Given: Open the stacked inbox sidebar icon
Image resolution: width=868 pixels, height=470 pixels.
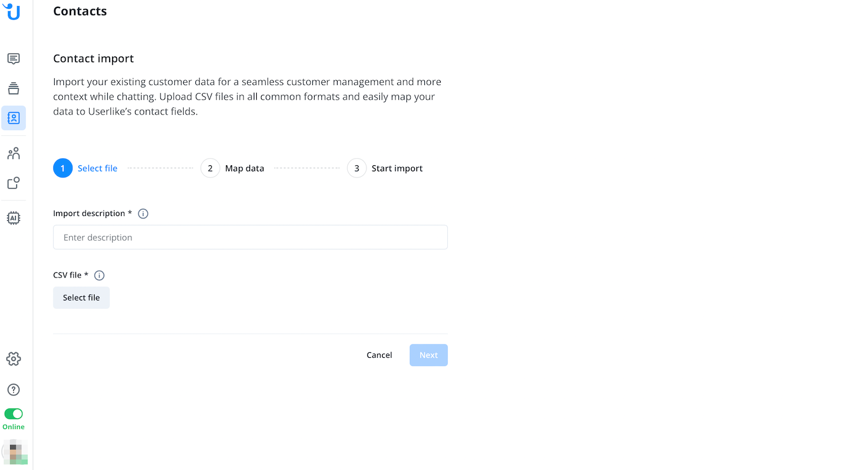Looking at the screenshot, I should click(13, 88).
